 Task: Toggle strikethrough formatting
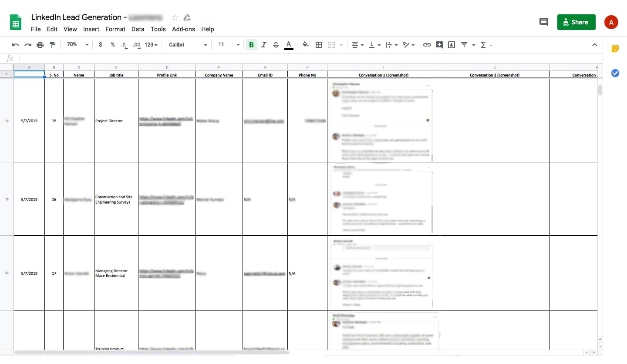(x=276, y=45)
